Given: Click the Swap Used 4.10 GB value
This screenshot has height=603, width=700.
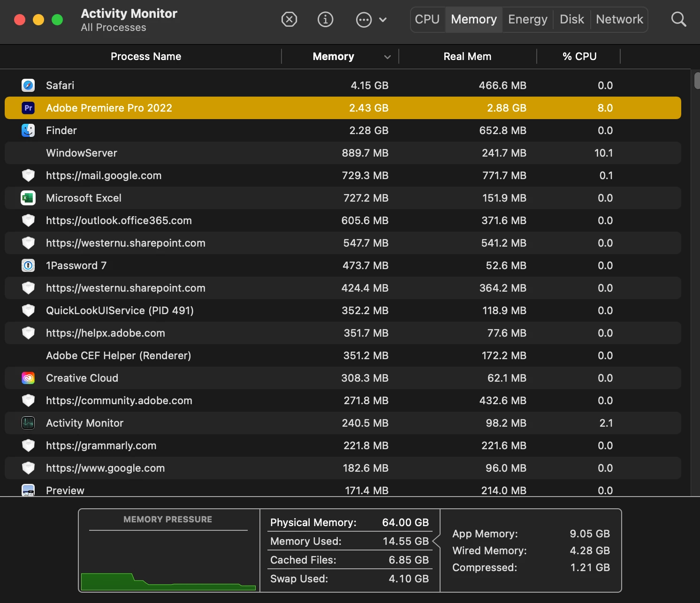Looking at the screenshot, I should click(x=409, y=579).
